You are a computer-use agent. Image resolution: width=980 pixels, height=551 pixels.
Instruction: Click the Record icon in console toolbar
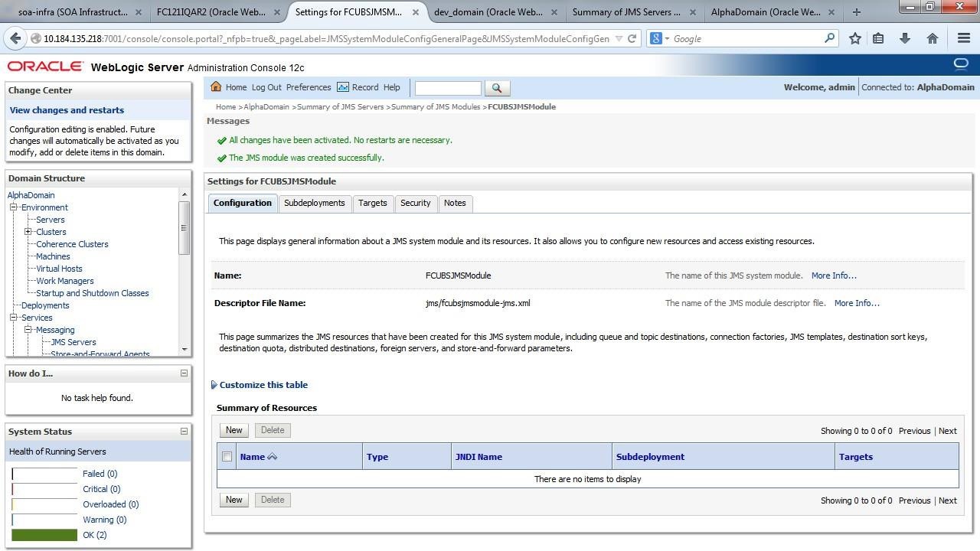tap(343, 87)
